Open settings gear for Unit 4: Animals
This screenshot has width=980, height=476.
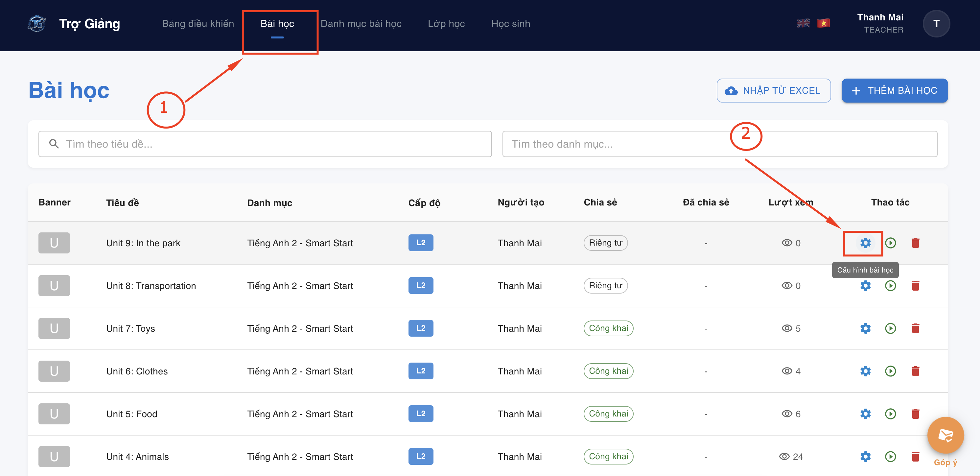coord(865,457)
